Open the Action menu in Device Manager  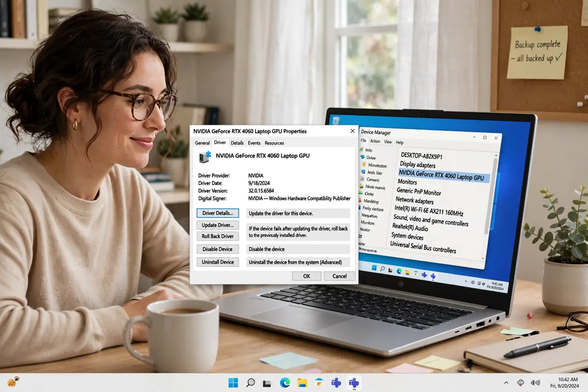tap(375, 141)
